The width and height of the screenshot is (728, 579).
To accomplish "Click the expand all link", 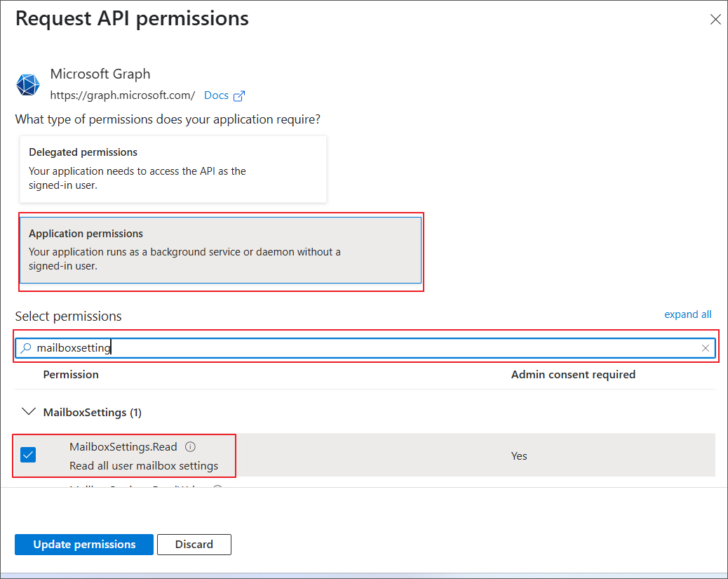I will click(x=687, y=314).
